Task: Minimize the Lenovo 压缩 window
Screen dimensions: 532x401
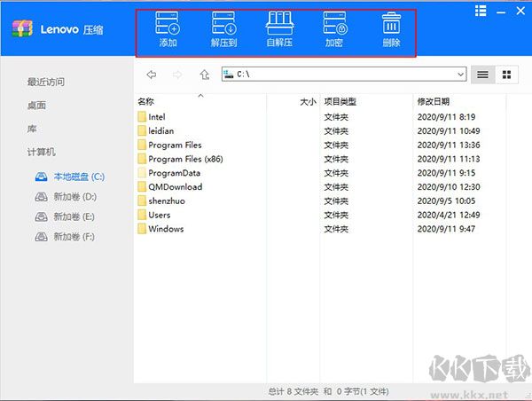Action: (x=501, y=12)
